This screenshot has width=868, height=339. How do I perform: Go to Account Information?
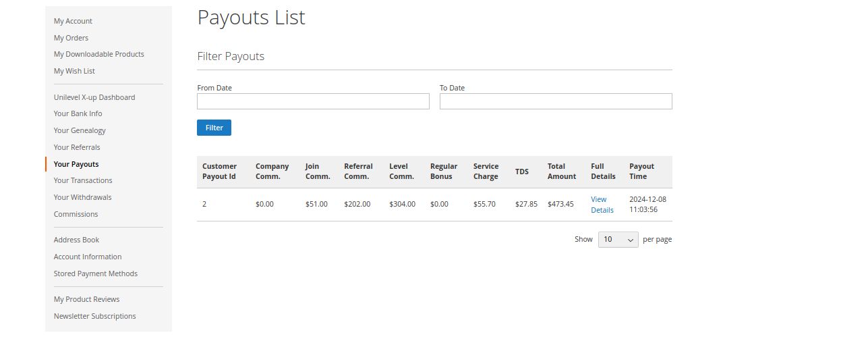(88, 257)
